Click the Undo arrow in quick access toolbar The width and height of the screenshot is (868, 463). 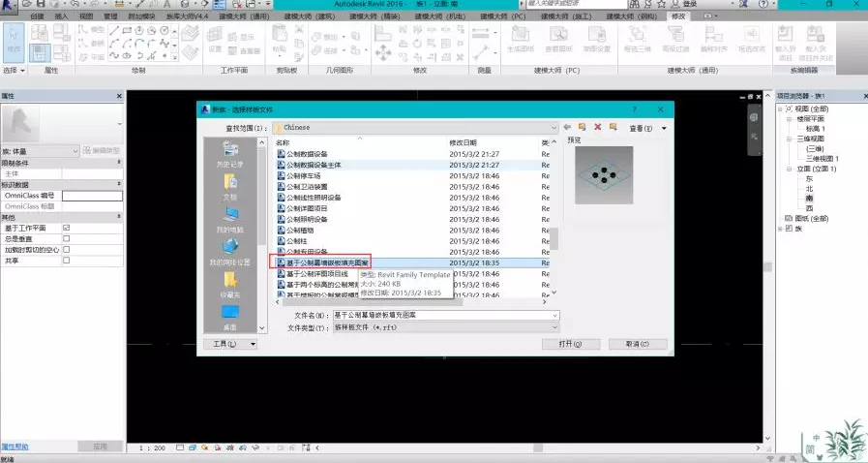(x=75, y=4)
